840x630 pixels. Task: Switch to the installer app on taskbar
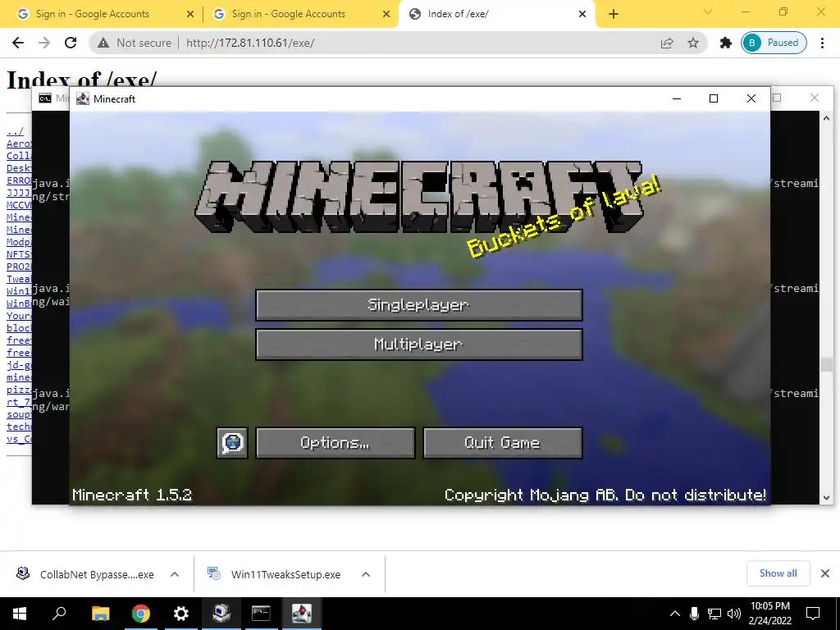coord(221,614)
